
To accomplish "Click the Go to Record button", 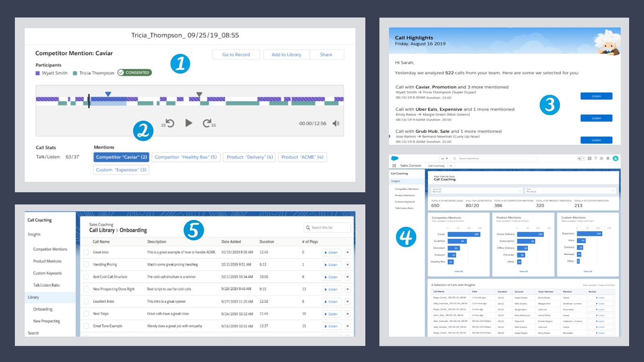I will (x=236, y=55).
